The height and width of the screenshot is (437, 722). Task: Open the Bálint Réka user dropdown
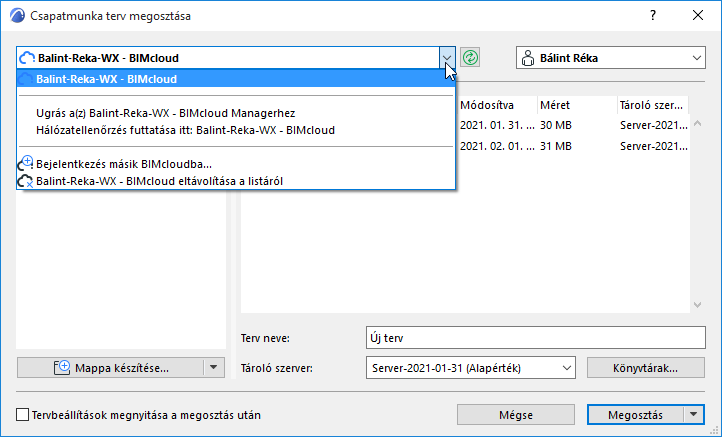click(696, 58)
